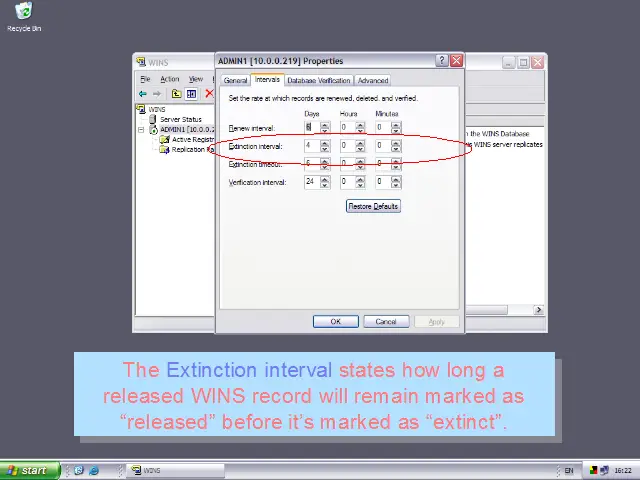Click the Active Registrations folder icon
Image resolution: width=640 pixels, height=480 pixels.
[164, 140]
